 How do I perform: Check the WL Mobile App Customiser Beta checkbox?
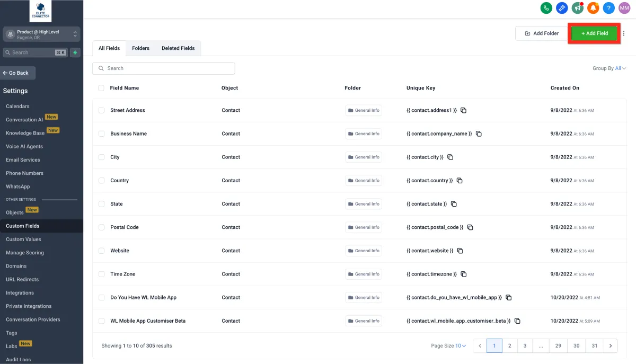click(x=101, y=321)
